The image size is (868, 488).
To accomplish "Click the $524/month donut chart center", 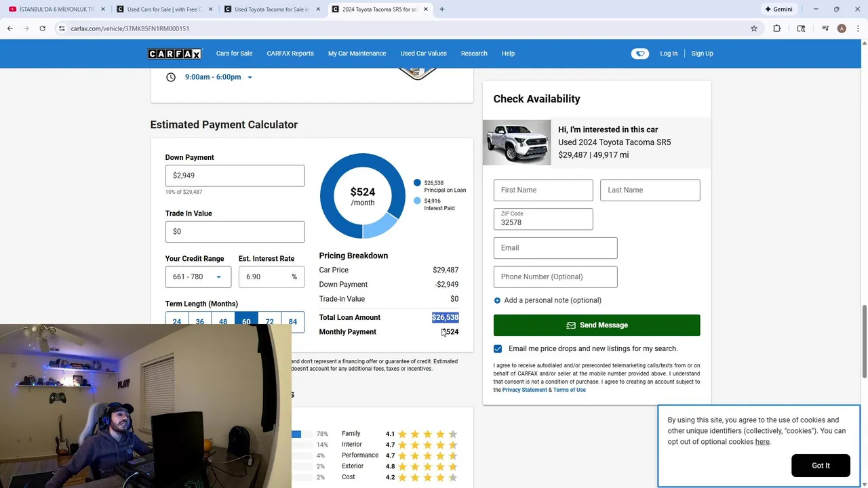I will pyautogui.click(x=363, y=196).
